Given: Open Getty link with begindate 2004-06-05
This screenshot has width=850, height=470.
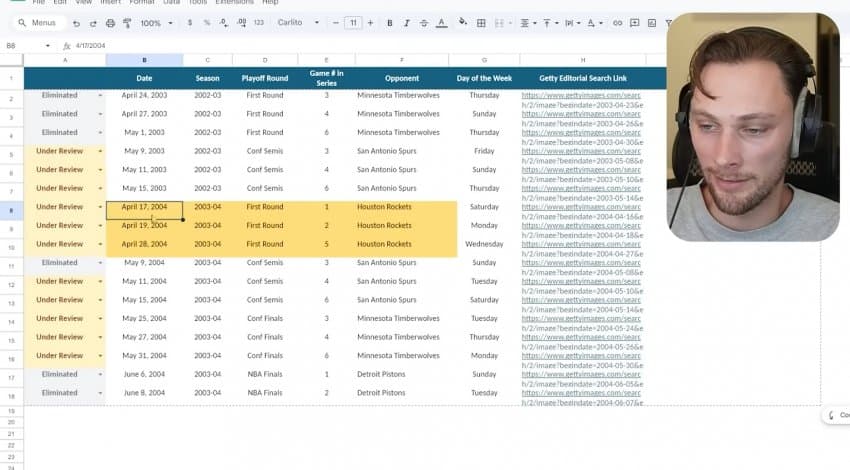Looking at the screenshot, I should click(x=582, y=379).
